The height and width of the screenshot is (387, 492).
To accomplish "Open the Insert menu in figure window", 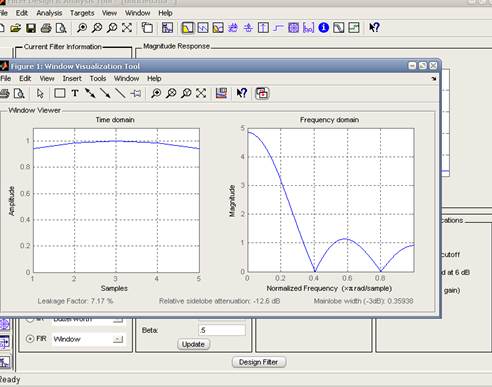I will [72, 79].
